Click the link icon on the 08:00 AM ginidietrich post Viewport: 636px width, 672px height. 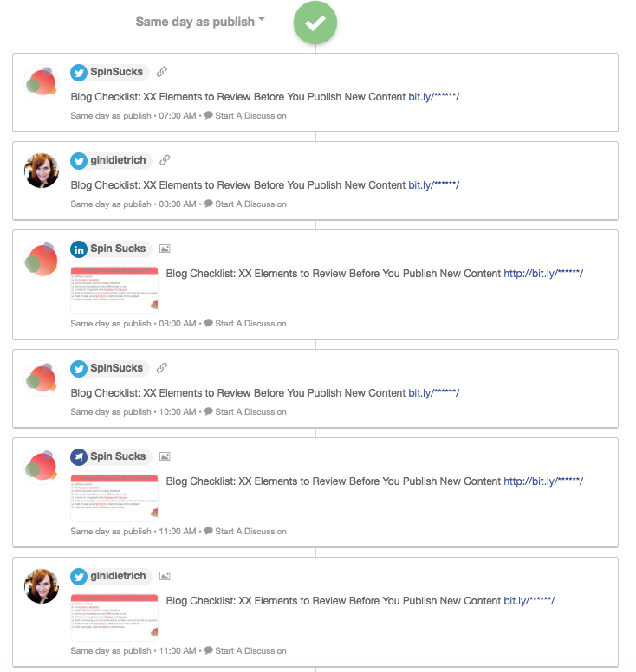coord(165,161)
